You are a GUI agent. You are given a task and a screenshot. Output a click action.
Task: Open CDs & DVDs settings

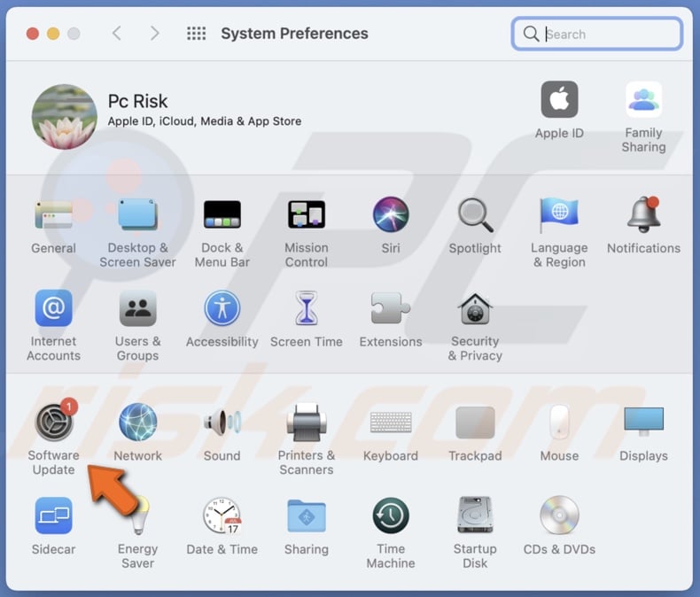click(559, 515)
